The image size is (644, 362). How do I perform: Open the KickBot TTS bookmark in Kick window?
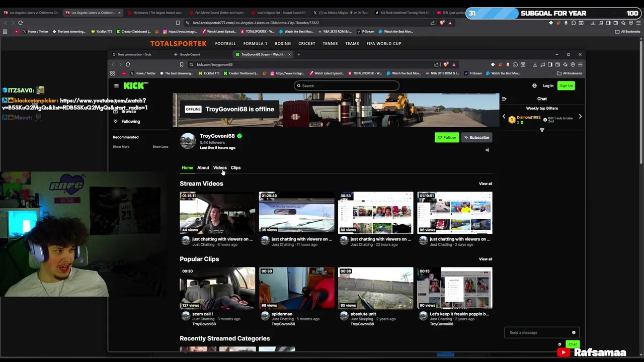point(209,73)
